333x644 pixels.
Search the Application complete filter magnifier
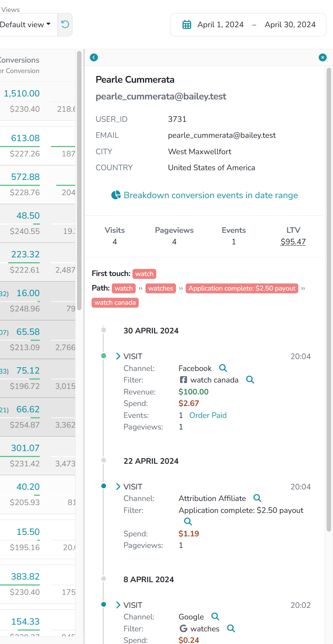click(x=188, y=521)
